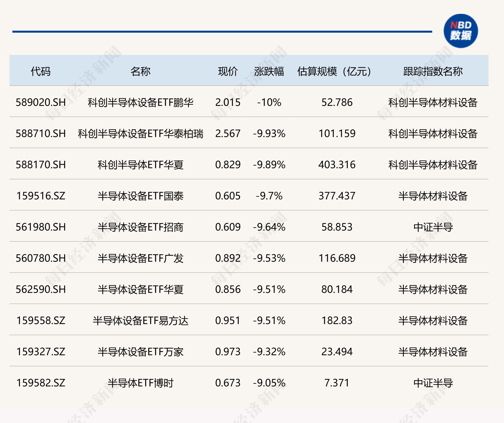
Task: Click code 589020.SH
Action: click(41, 102)
